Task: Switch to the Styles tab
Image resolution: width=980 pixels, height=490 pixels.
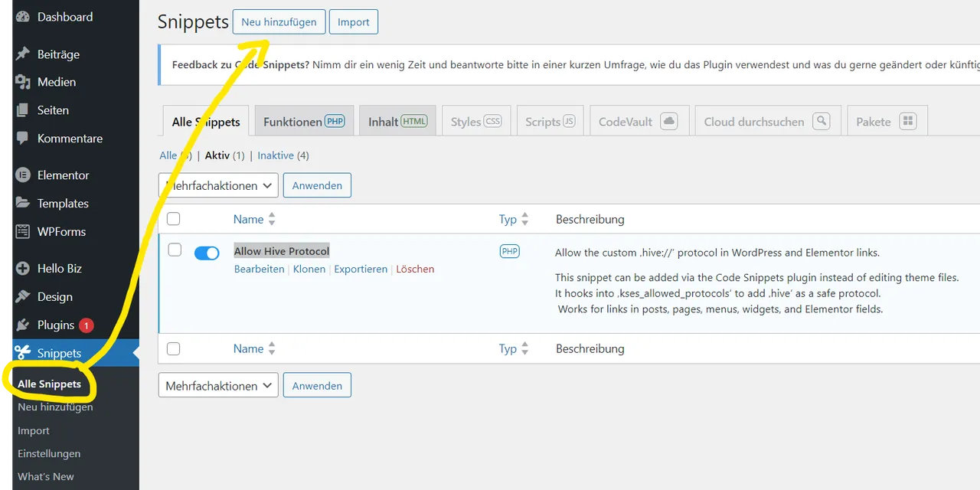Action: [476, 122]
